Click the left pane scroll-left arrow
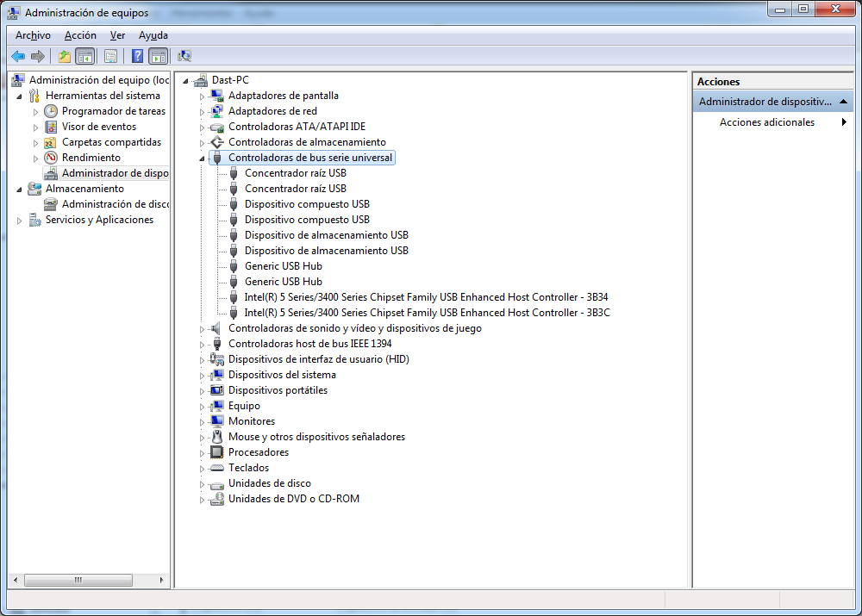Screen dimensions: 862x616 pyautogui.click(x=16, y=581)
